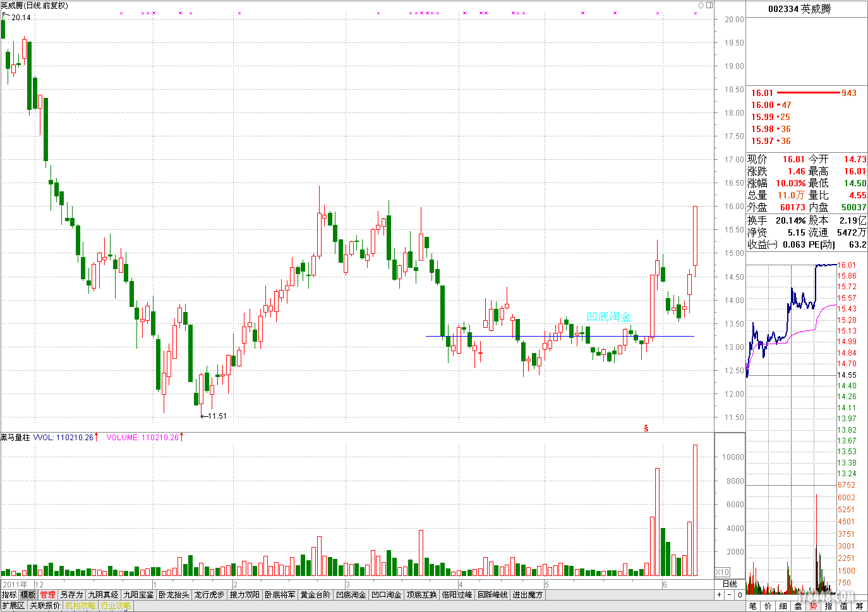Viewport: 868px width, 612px height.
Task: Click the red S marker below chart
Action: coord(646,428)
